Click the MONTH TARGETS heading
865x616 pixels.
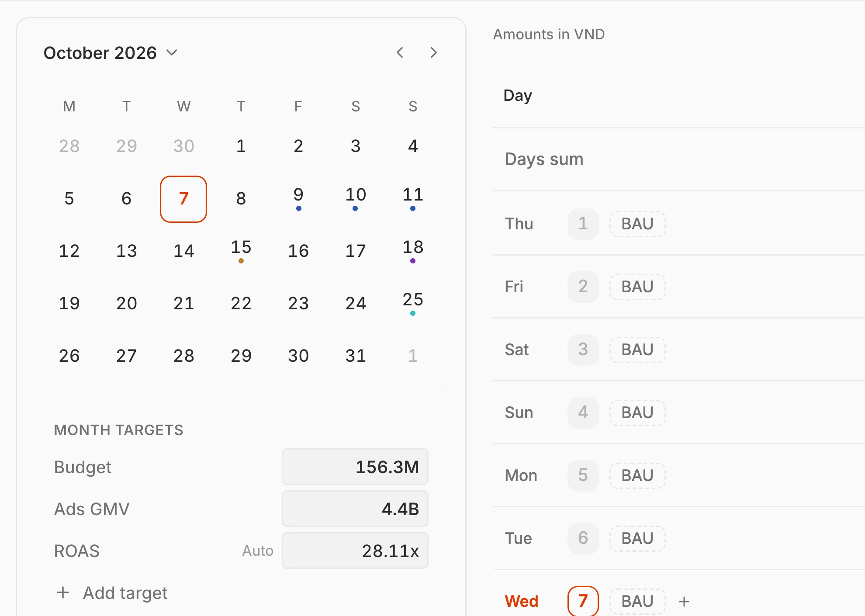[x=118, y=430]
